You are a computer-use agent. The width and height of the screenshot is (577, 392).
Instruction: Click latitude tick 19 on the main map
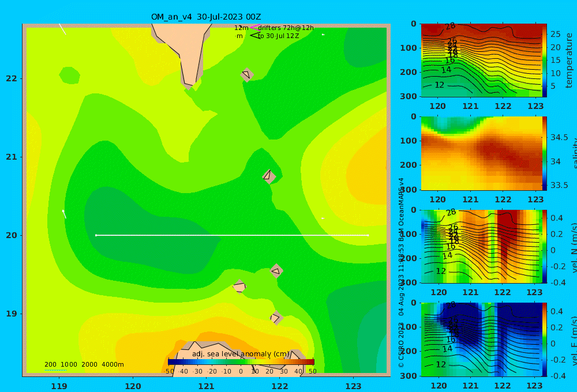pos(12,314)
